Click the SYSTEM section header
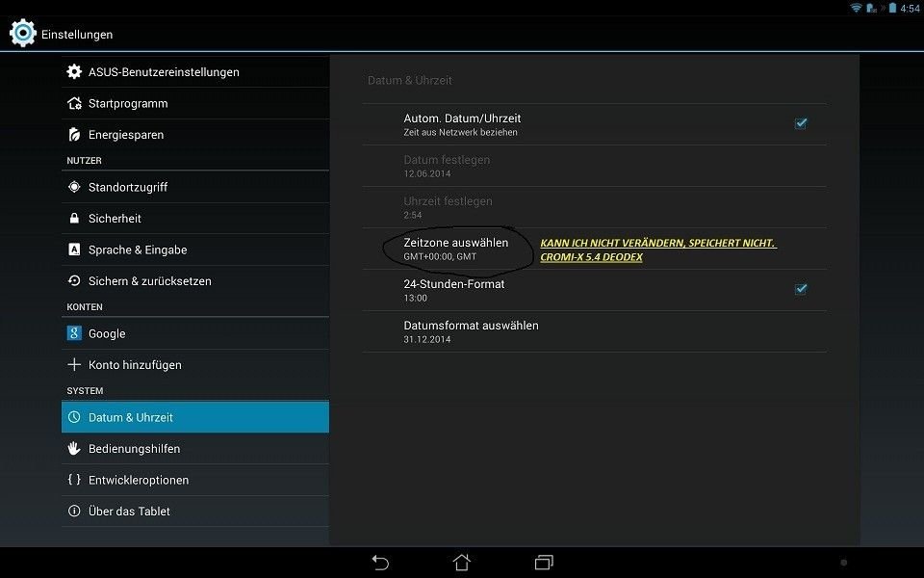Screen dimensions: 924x578 tap(85, 390)
